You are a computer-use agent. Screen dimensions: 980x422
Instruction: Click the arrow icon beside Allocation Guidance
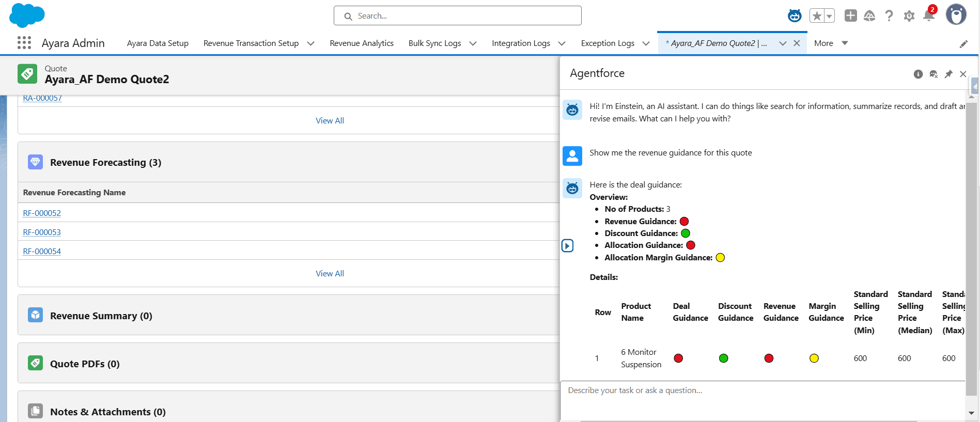coord(567,245)
